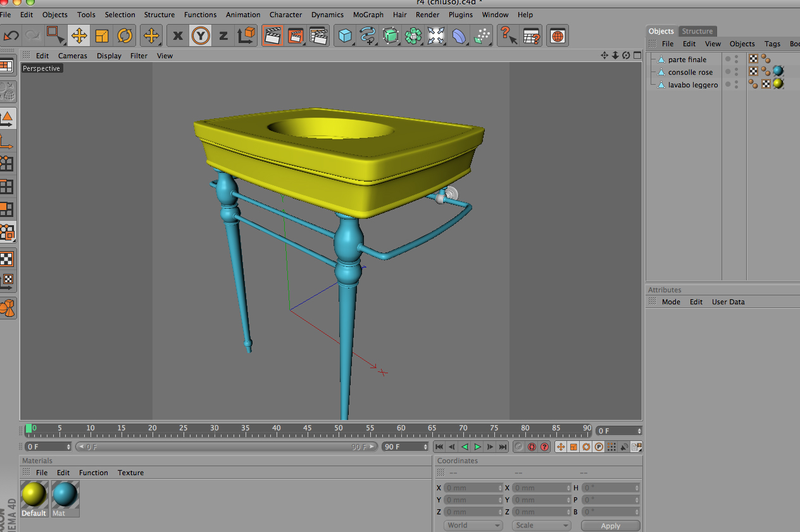Screen dimensions: 800x532
Task: Render to Picture Viewer
Action: 296,35
